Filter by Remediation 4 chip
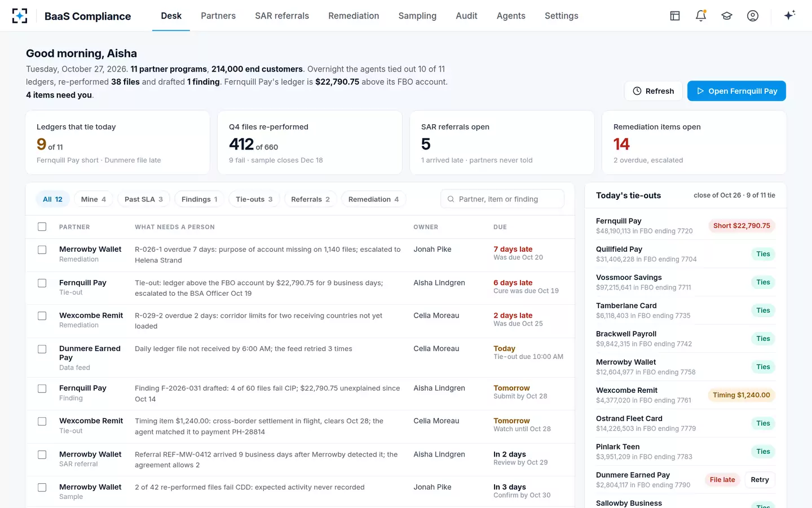The width and height of the screenshot is (812, 508). coord(373,199)
